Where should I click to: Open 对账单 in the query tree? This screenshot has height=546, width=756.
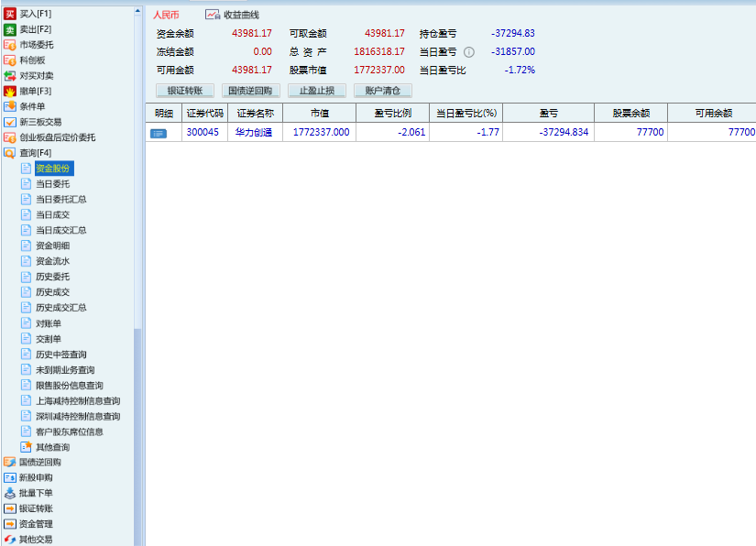[49, 323]
